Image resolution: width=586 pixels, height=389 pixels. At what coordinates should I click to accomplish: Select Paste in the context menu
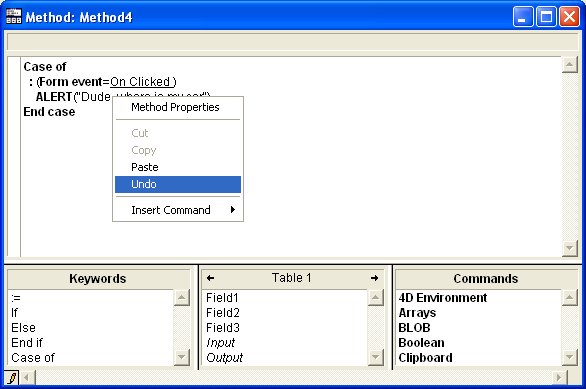(178, 167)
